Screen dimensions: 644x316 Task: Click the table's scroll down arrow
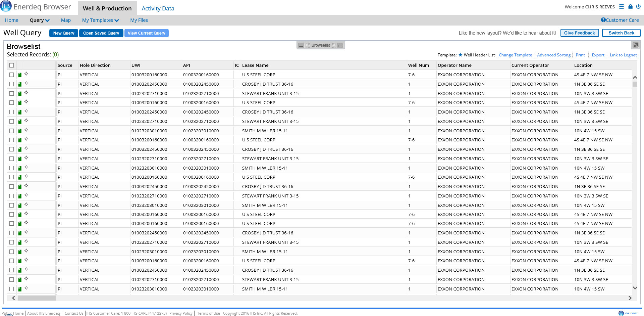click(635, 288)
